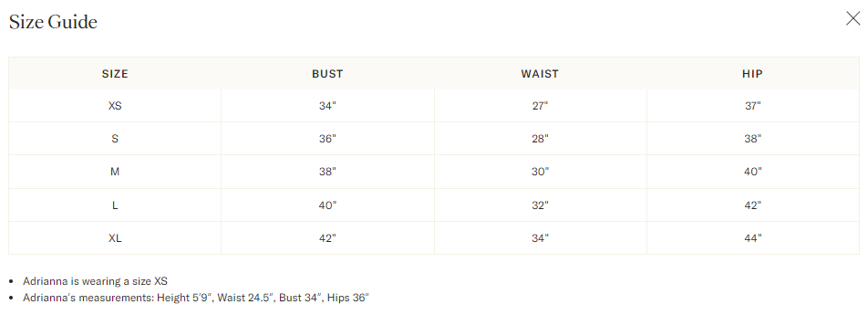Click the Adrianna's measurements note
Screen dimensions: 868x336
[196, 298]
